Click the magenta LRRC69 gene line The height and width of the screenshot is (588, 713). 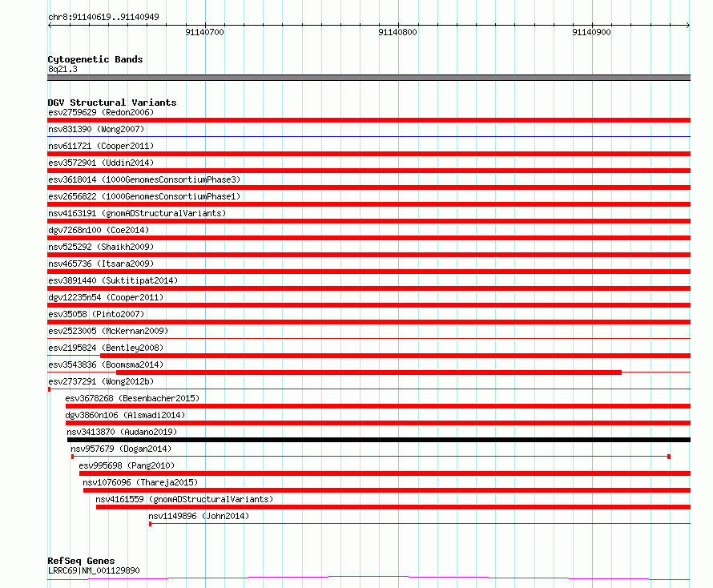pos(369,578)
